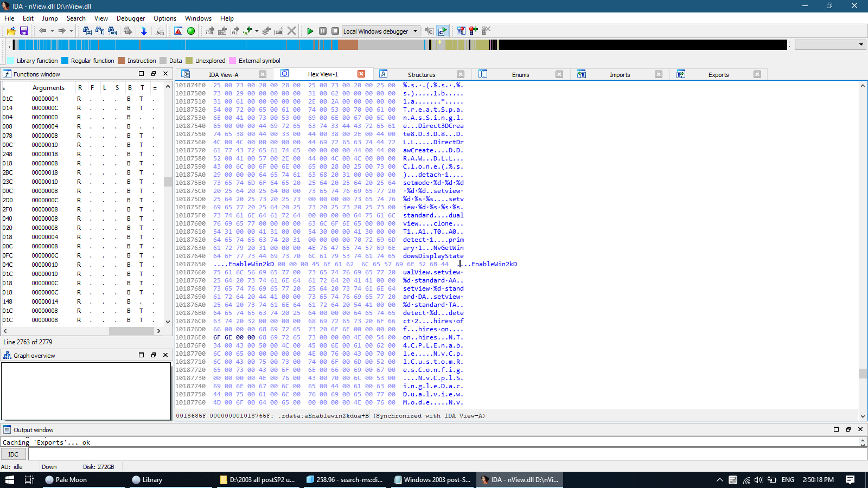This screenshot has width=868, height=488.
Task: Open the Edit menu
Action: [x=28, y=18]
